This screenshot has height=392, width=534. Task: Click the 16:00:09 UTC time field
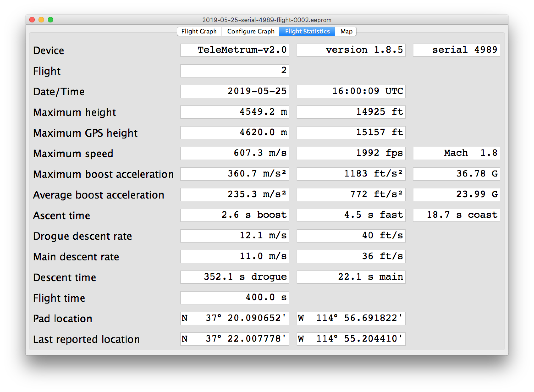351,91
